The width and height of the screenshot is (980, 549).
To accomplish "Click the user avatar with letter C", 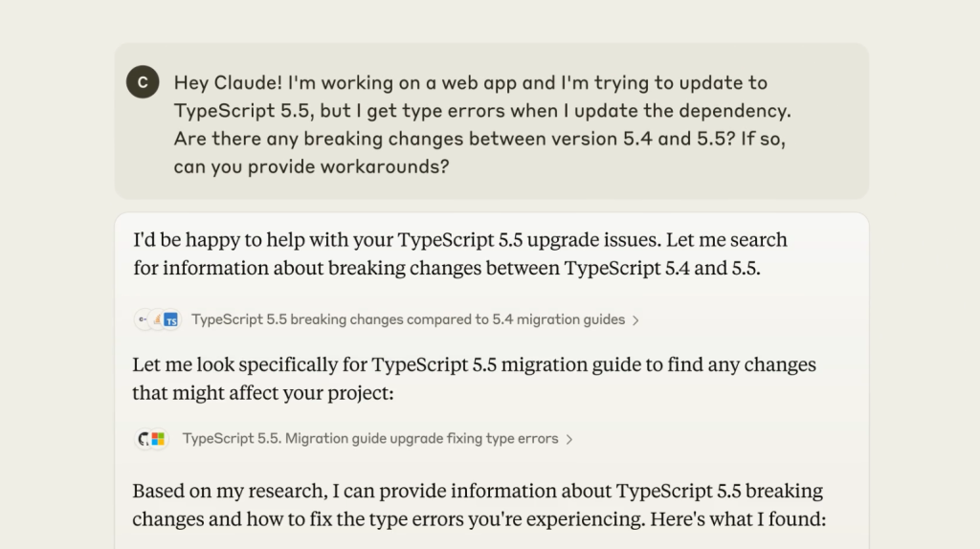I will point(143,82).
